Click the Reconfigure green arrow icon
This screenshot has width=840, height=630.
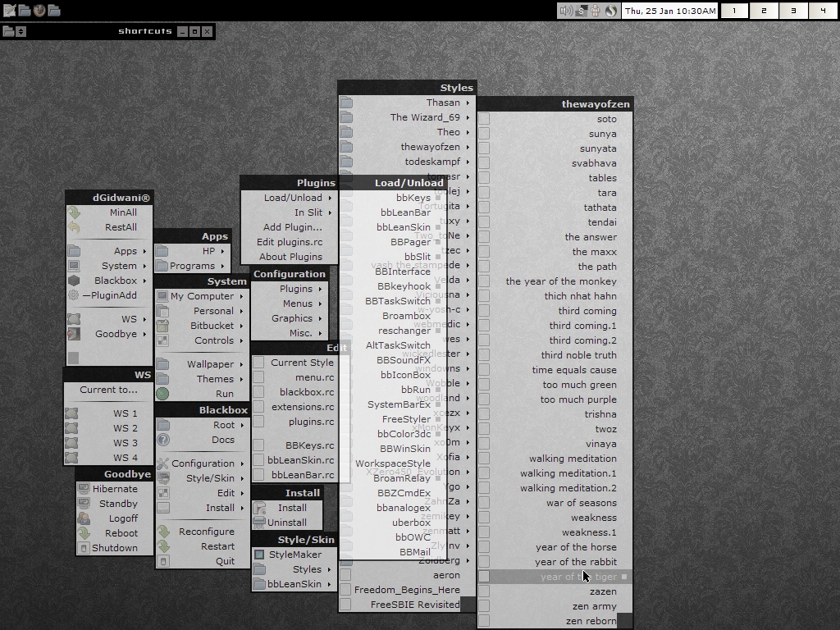pyautogui.click(x=163, y=532)
